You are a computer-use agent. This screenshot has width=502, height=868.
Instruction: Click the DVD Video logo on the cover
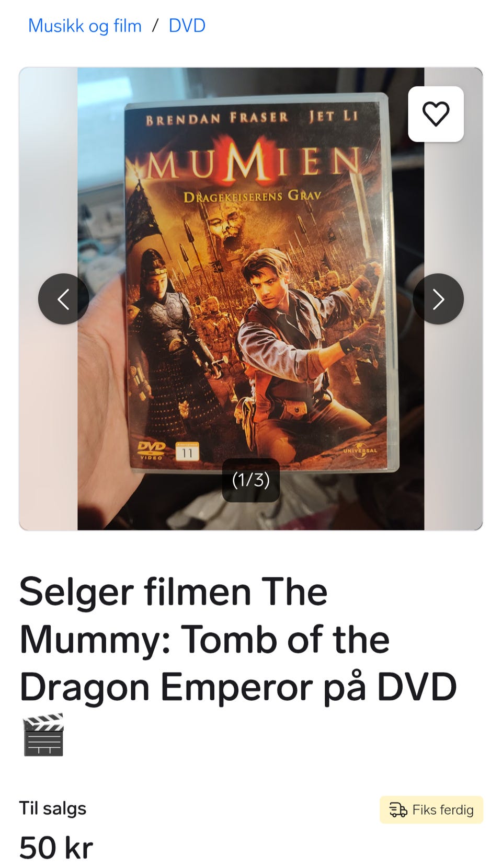[x=152, y=450]
